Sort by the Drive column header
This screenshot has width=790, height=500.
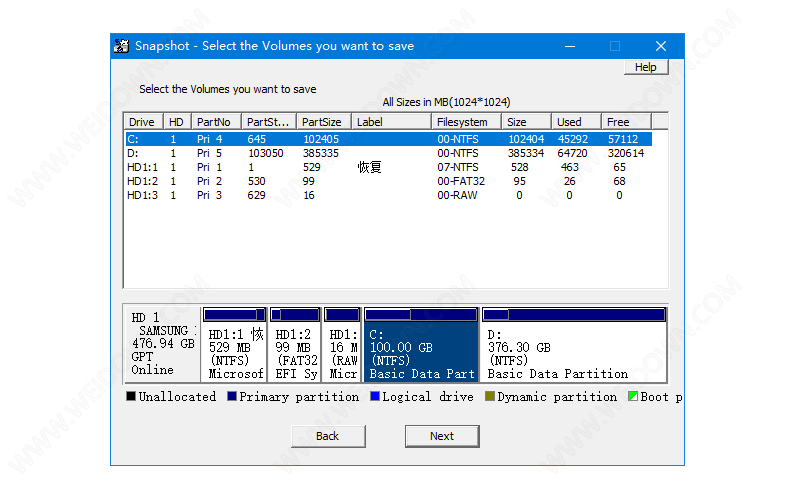point(143,122)
